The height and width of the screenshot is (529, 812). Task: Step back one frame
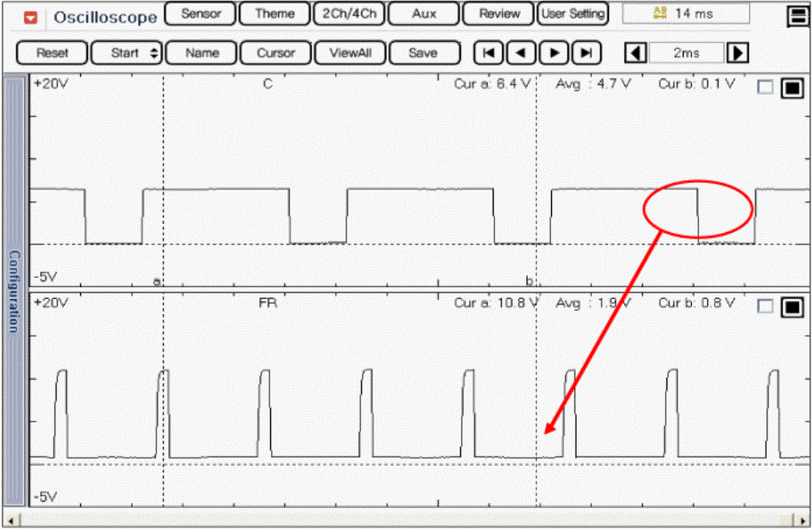522,53
